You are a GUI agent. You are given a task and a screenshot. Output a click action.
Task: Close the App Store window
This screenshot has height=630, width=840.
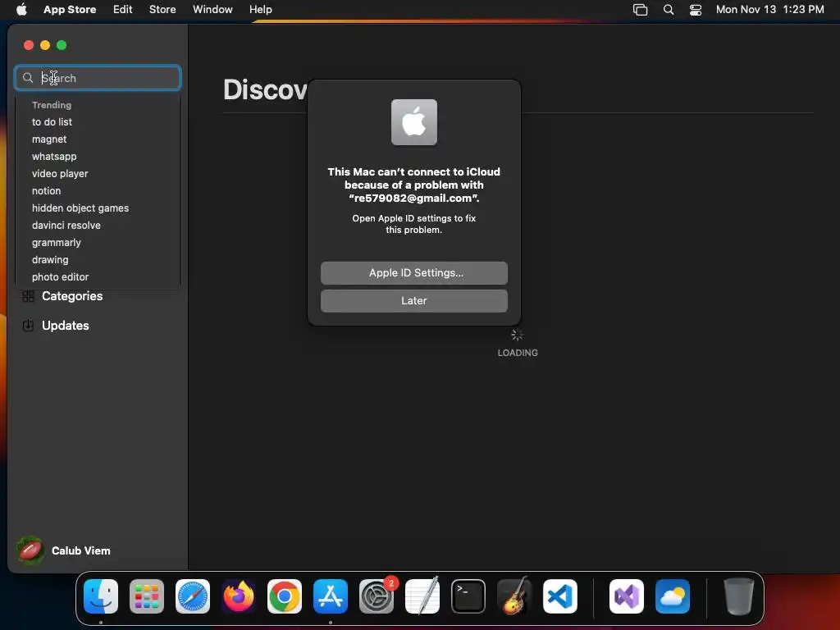point(29,46)
